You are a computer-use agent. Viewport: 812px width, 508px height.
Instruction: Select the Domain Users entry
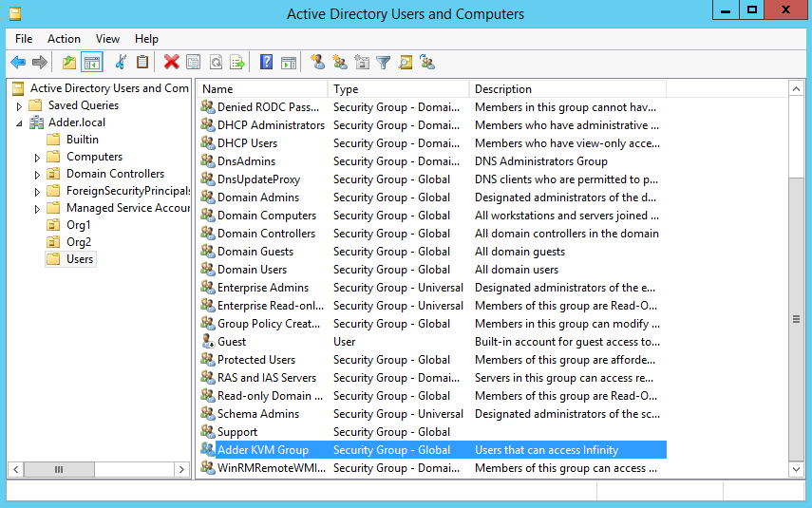point(253,270)
